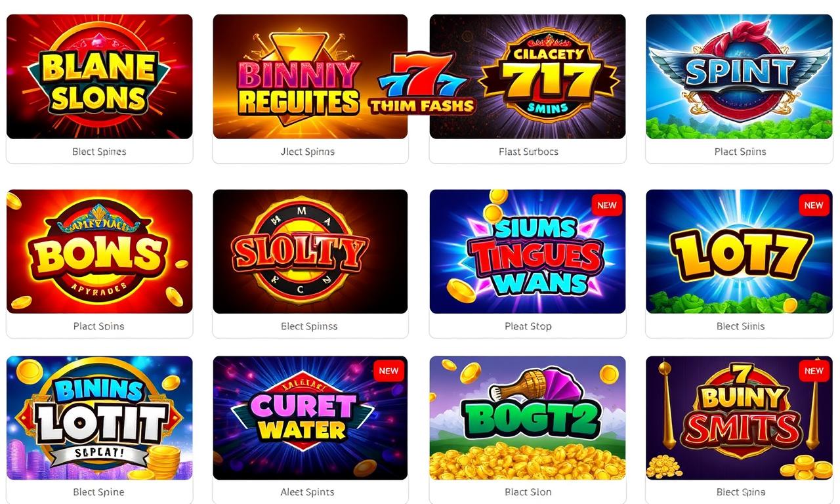Select the CILACETY 717 slot game
Viewport: 840px width, 504px height.
(x=528, y=77)
